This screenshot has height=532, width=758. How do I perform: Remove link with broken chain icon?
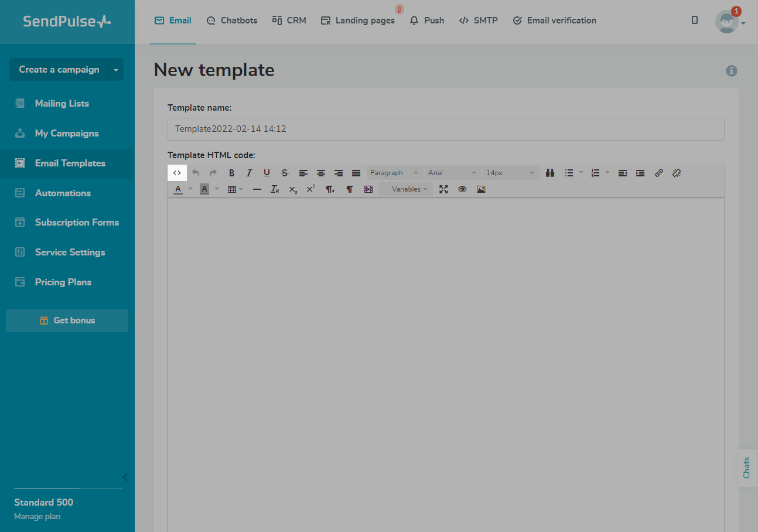pos(677,173)
